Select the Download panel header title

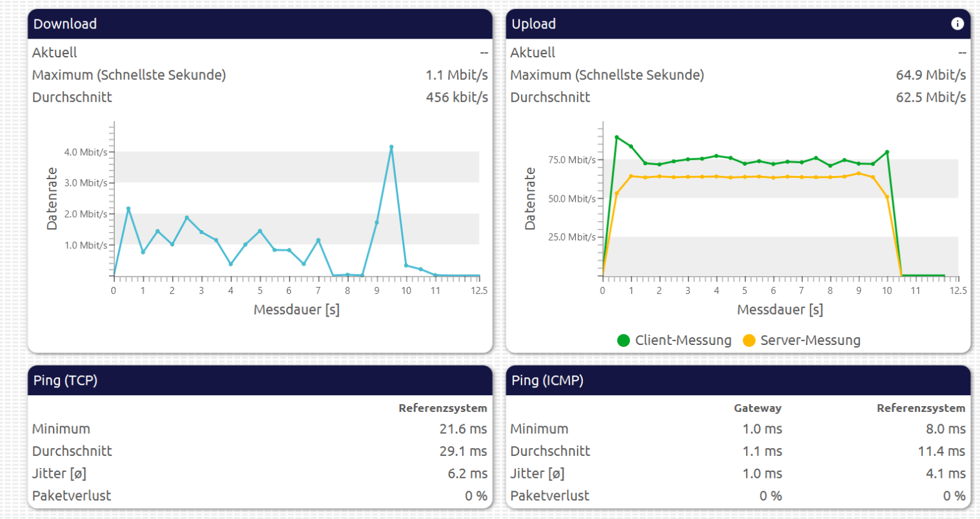65,24
